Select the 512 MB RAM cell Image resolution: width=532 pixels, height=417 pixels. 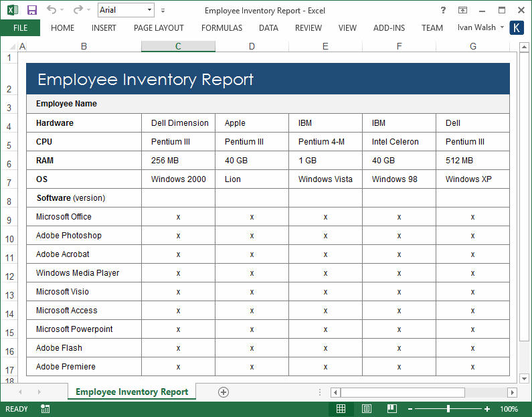coord(473,161)
